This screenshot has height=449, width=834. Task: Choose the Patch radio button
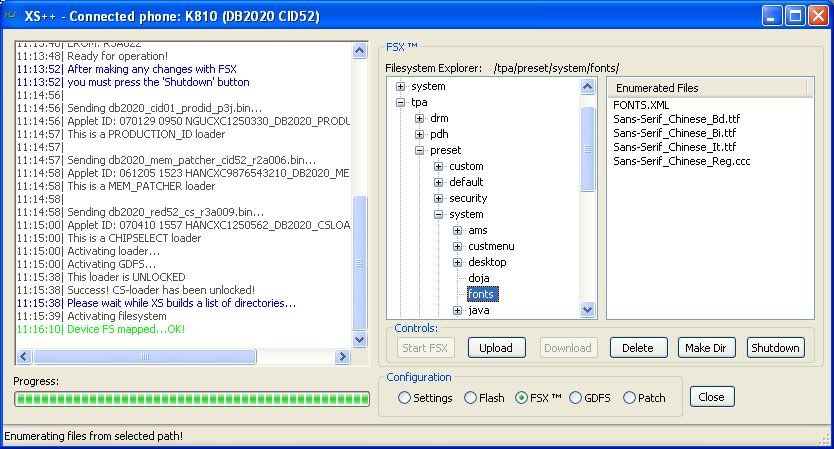(629, 398)
